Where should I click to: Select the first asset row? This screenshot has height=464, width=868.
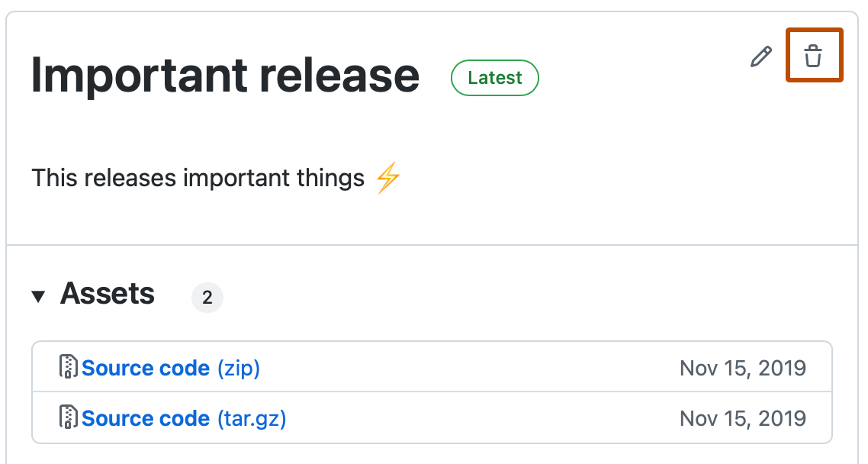(x=433, y=367)
